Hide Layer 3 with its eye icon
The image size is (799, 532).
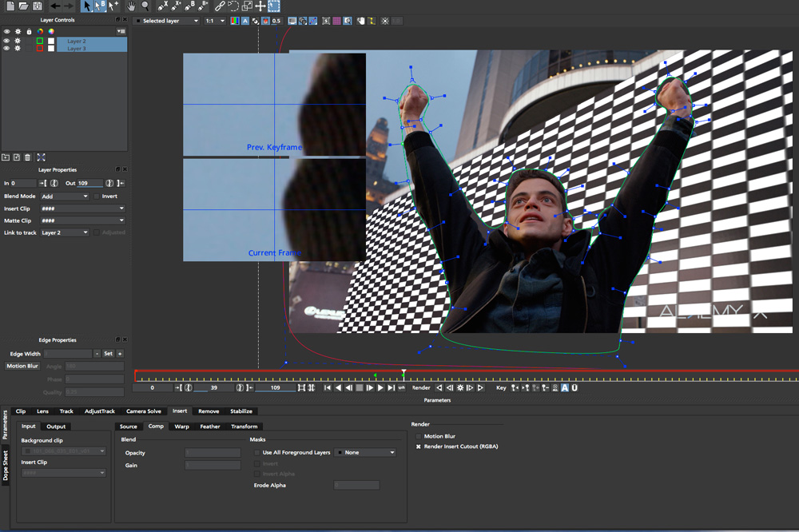click(6, 49)
